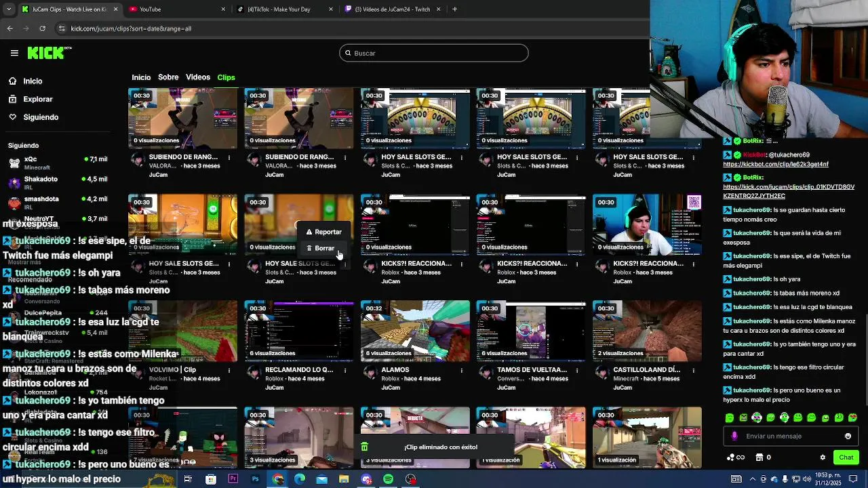Image resolution: width=868 pixels, height=488 pixels.
Task: Open Shakadoto in the following list
Action: click(x=58, y=182)
